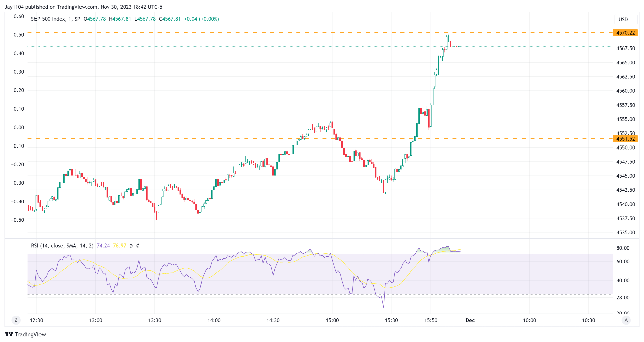Click the TradingView wordmark in the footer
The image size is (644, 342).
[x=30, y=334]
